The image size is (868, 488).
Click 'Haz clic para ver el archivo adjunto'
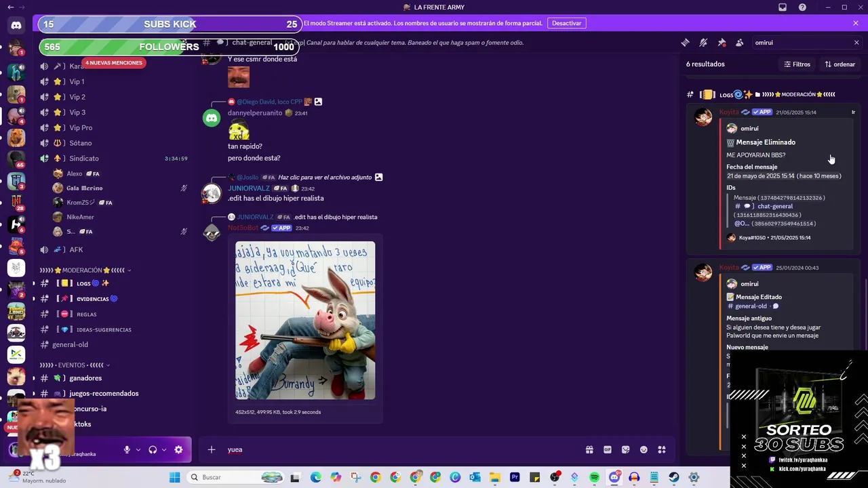point(325,178)
